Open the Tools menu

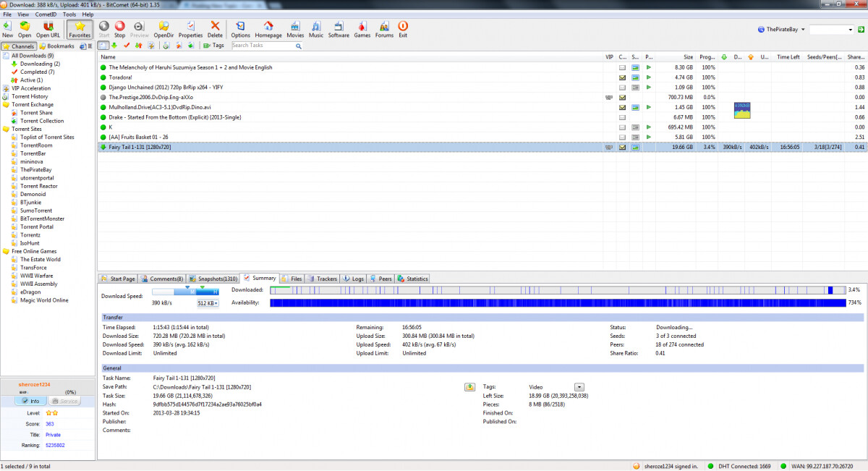tap(69, 14)
